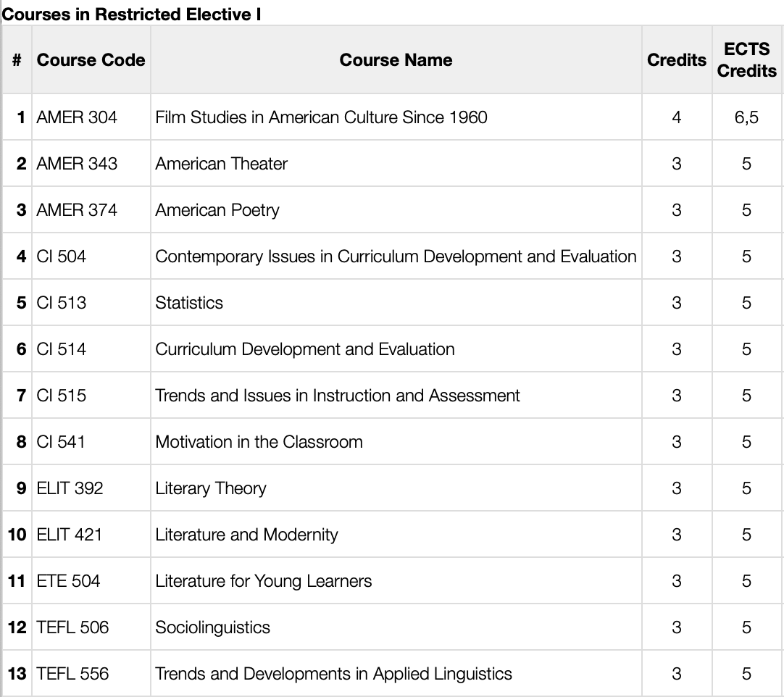Image resolution: width=784 pixels, height=697 pixels.
Task: Select course code AMER 374
Action: point(77,210)
